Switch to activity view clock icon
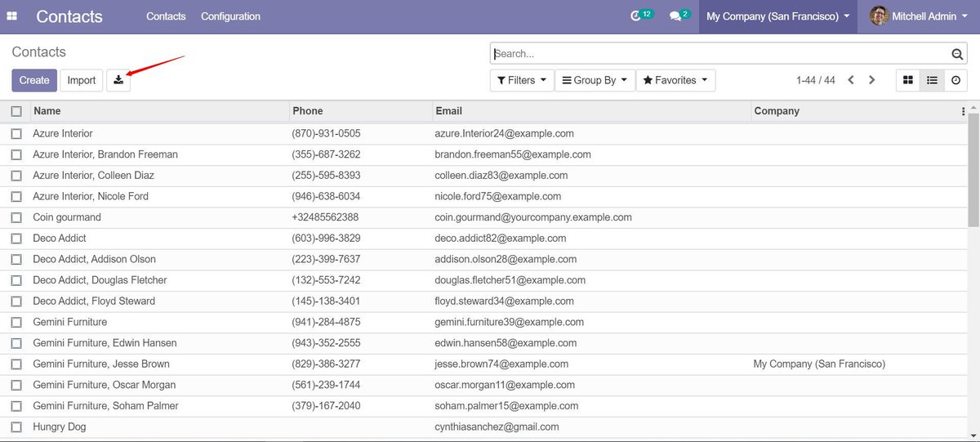The height and width of the screenshot is (442, 980). (955, 80)
